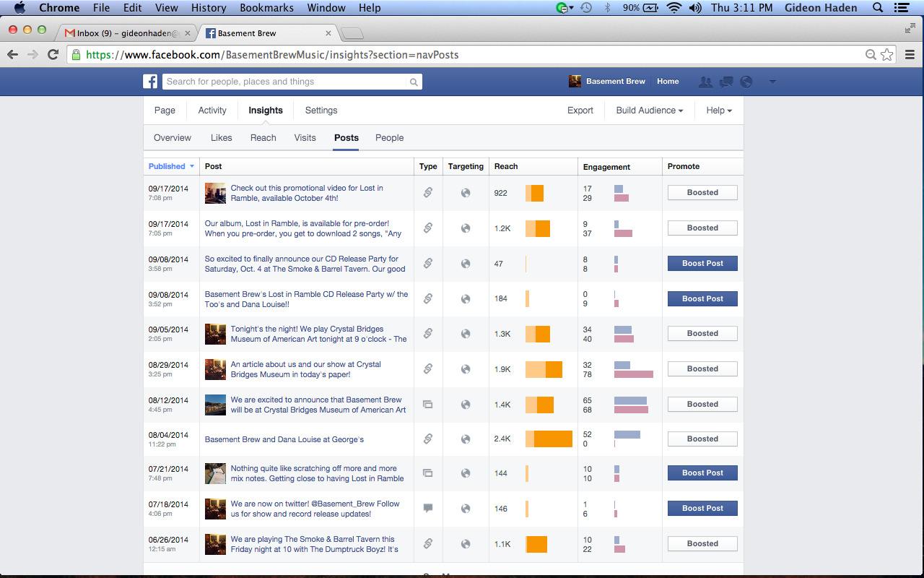
Task: Click reach bar for 2.4K George's post
Action: (x=549, y=439)
